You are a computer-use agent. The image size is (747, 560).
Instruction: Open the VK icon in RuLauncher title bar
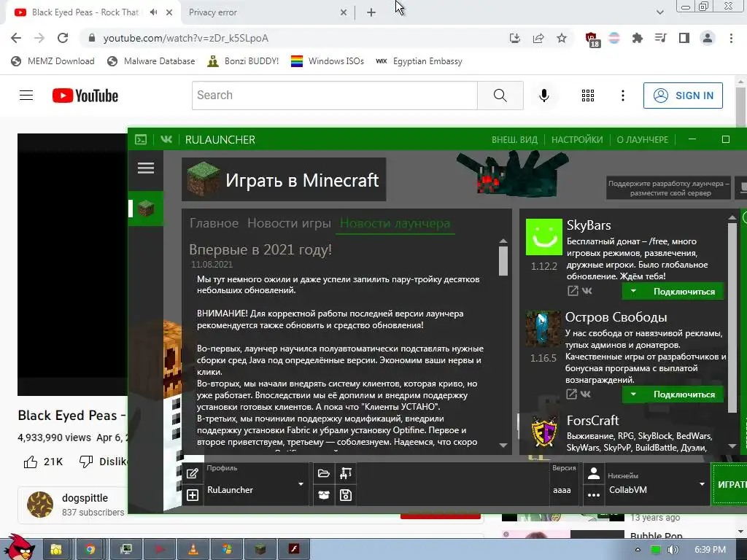166,139
